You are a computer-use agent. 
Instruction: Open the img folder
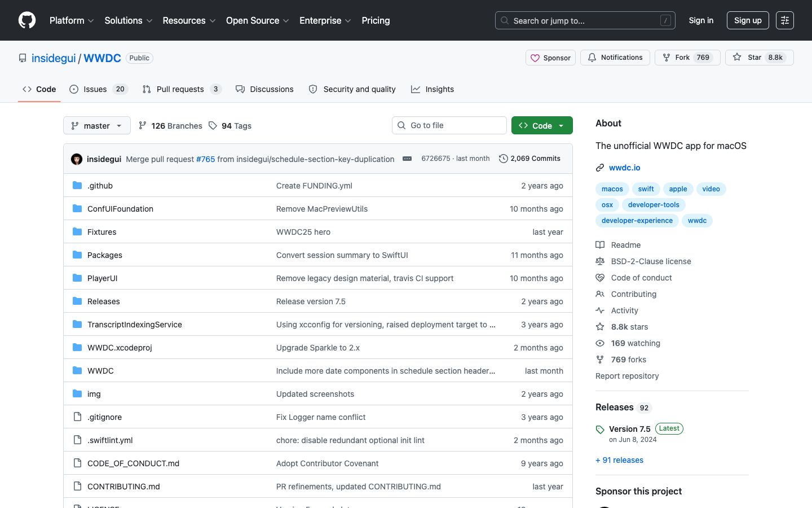click(x=94, y=394)
